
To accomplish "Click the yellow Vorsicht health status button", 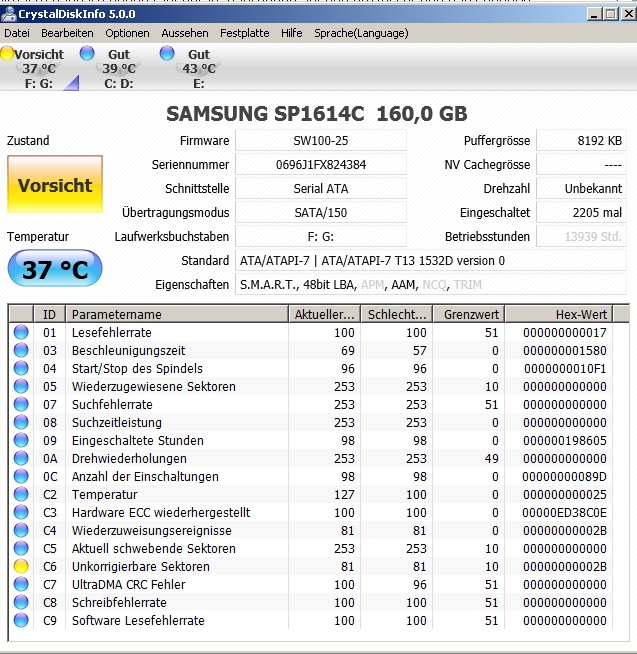I will point(55,184).
